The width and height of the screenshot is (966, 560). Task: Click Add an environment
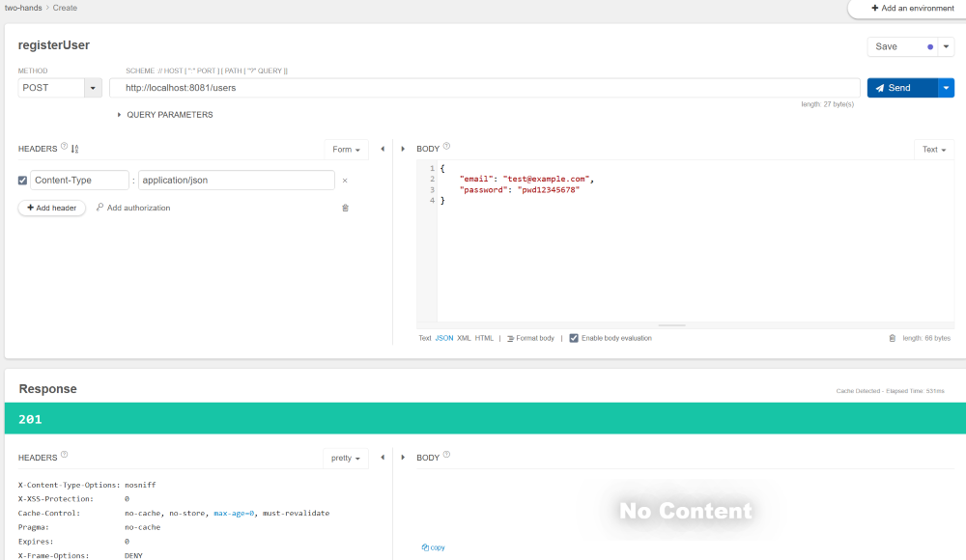pyautogui.click(x=913, y=8)
